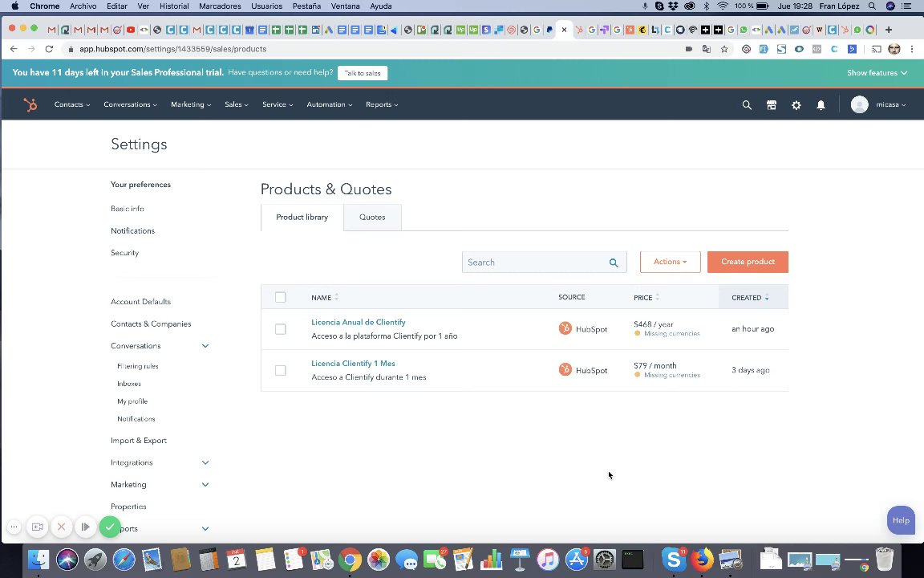Screen dimensions: 924x578
Task: Open the Marketplace storefront icon
Action: 772,105
